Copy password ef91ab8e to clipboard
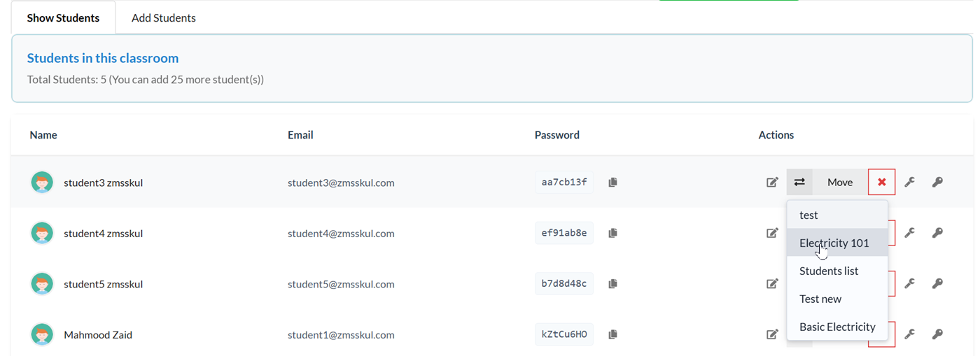This screenshot has height=356, width=980. pos(612,233)
